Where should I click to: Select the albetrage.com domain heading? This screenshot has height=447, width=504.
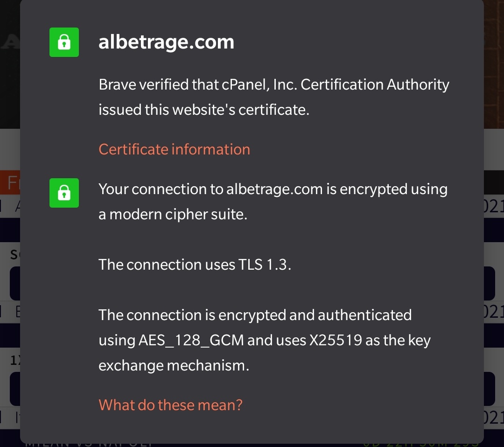tap(166, 42)
